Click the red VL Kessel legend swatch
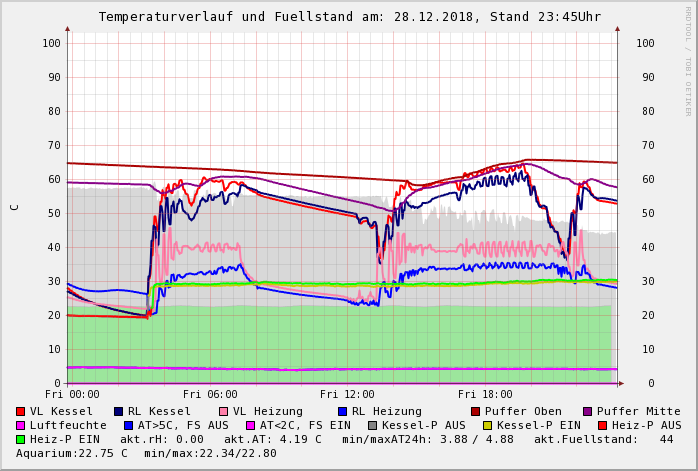Image resolution: width=698 pixels, height=471 pixels. coord(21,412)
